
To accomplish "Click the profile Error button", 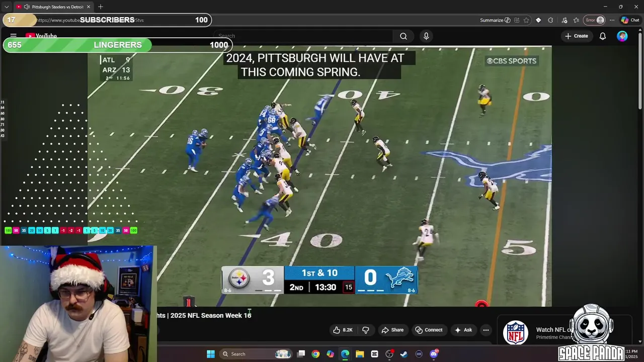I will 594,20.
